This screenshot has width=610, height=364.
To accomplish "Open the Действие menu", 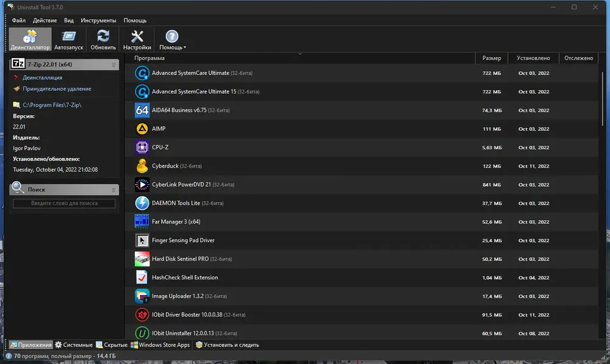I will (45, 20).
